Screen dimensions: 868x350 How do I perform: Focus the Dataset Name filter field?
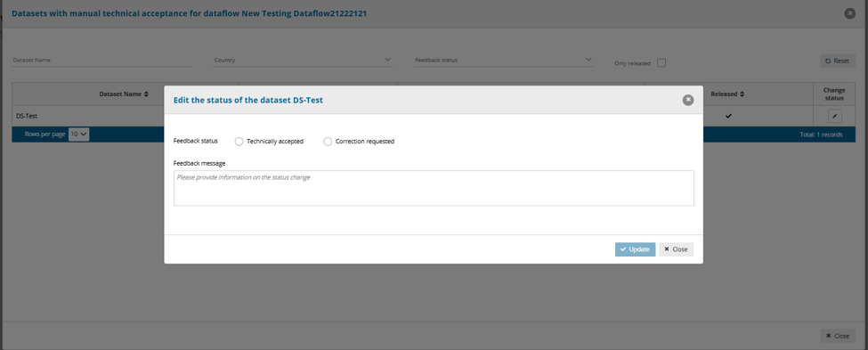(102, 60)
